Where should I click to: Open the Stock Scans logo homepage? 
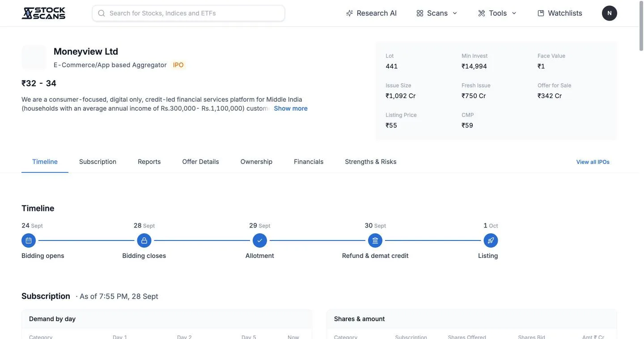[43, 13]
